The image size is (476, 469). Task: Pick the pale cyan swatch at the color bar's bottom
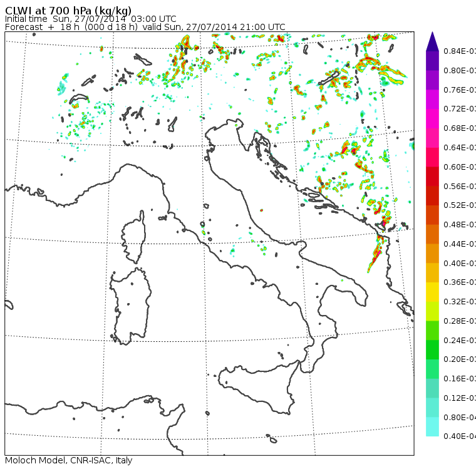click(432, 426)
